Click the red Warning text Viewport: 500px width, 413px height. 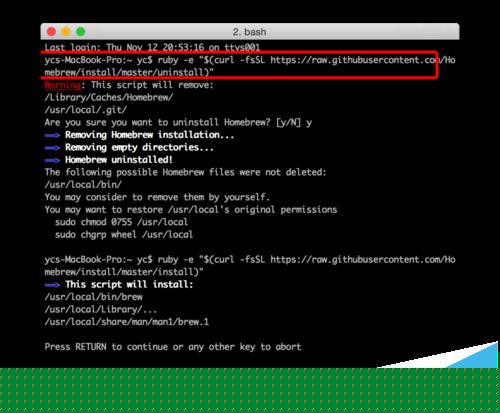point(63,85)
